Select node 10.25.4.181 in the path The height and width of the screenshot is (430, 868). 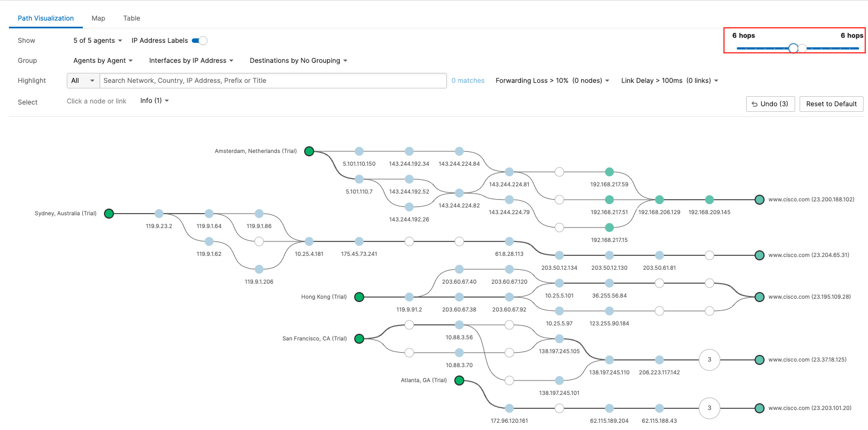coord(309,241)
